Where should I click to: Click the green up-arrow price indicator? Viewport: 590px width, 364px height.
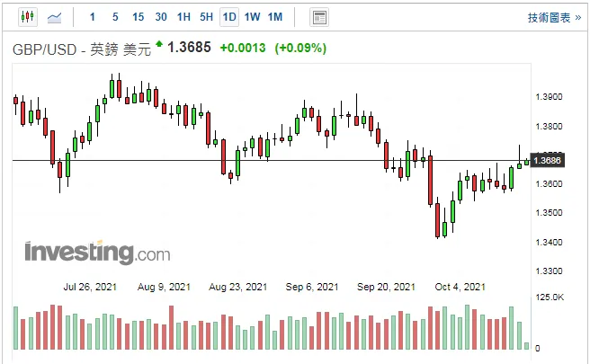click(x=159, y=44)
